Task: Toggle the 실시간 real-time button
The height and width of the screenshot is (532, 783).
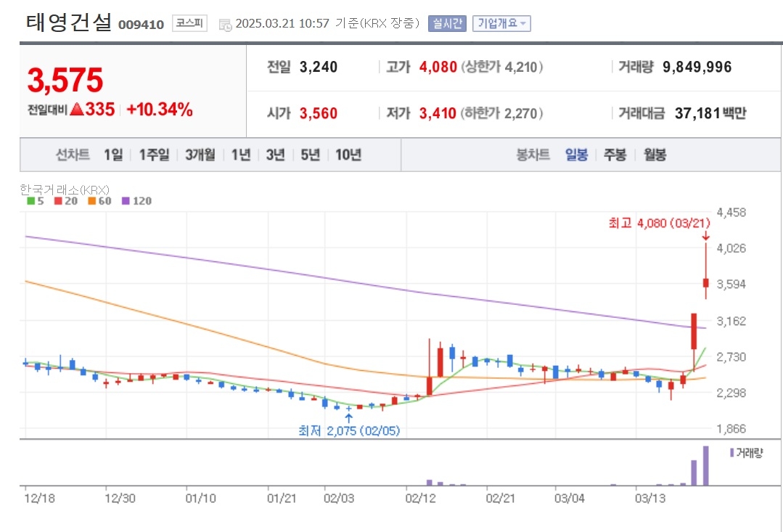Action: pos(447,23)
